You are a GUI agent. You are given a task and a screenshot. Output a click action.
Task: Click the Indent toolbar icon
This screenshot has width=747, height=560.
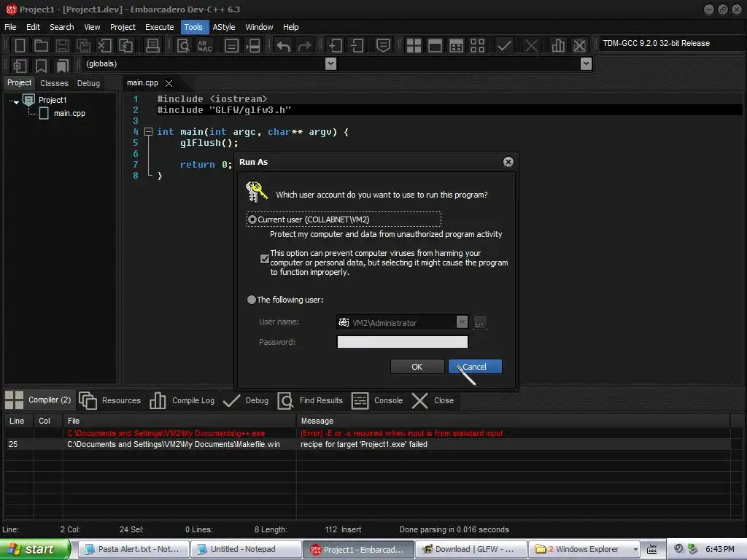tap(336, 46)
